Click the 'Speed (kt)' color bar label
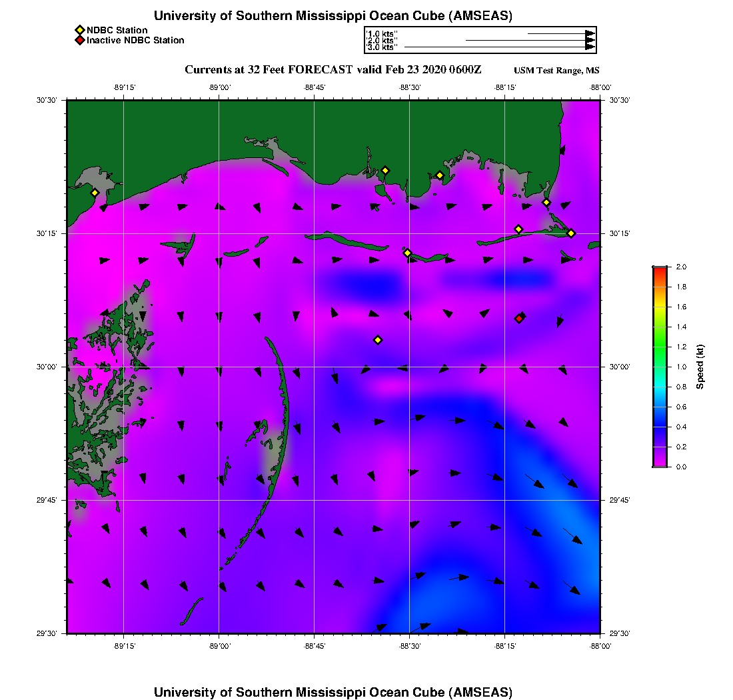The width and height of the screenshot is (733, 700). tap(700, 367)
